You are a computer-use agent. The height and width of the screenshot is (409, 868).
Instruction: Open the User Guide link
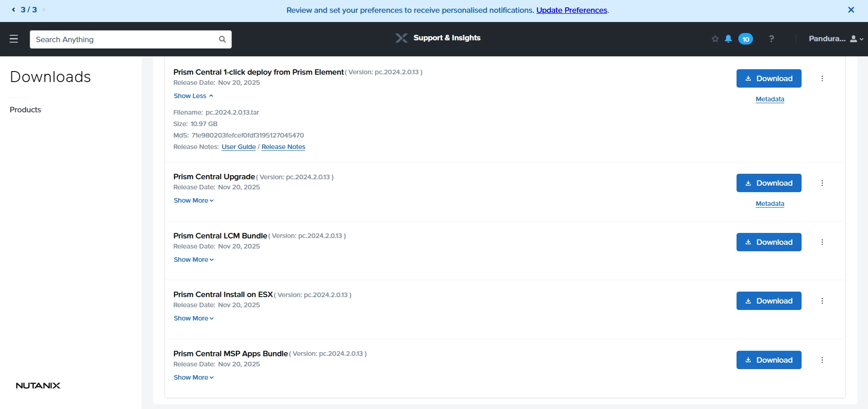tap(239, 147)
